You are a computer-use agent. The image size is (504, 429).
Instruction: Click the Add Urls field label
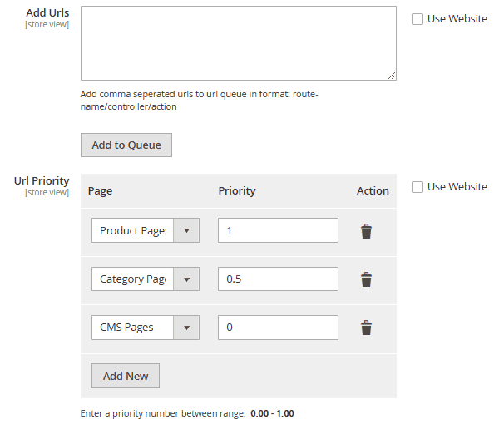[x=47, y=13]
